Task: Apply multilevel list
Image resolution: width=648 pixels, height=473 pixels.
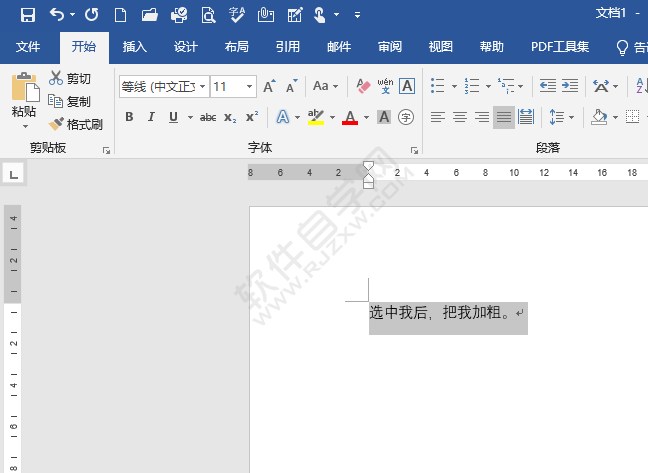Action: [x=506, y=86]
